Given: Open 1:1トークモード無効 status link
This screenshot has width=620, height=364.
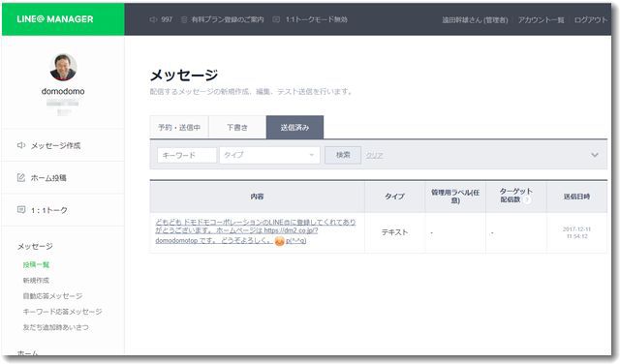Looking at the screenshot, I should pos(317,19).
